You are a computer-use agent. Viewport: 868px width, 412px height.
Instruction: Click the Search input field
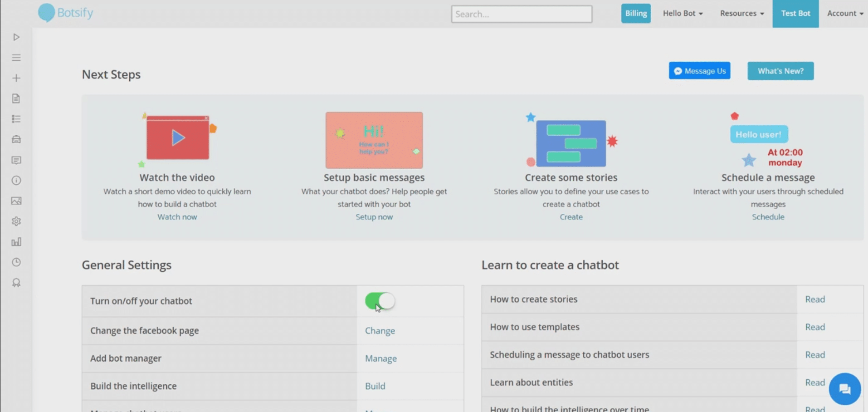pyautogui.click(x=522, y=14)
